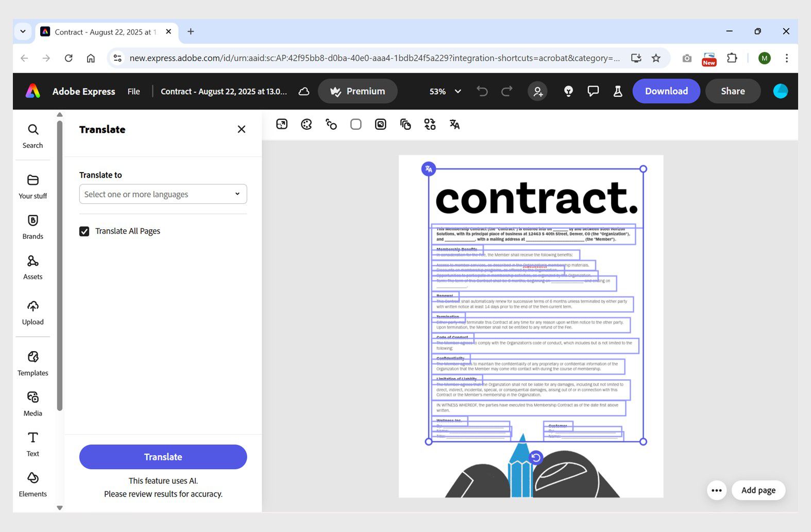Click the Contract document title
The image size is (811, 532).
224,91
